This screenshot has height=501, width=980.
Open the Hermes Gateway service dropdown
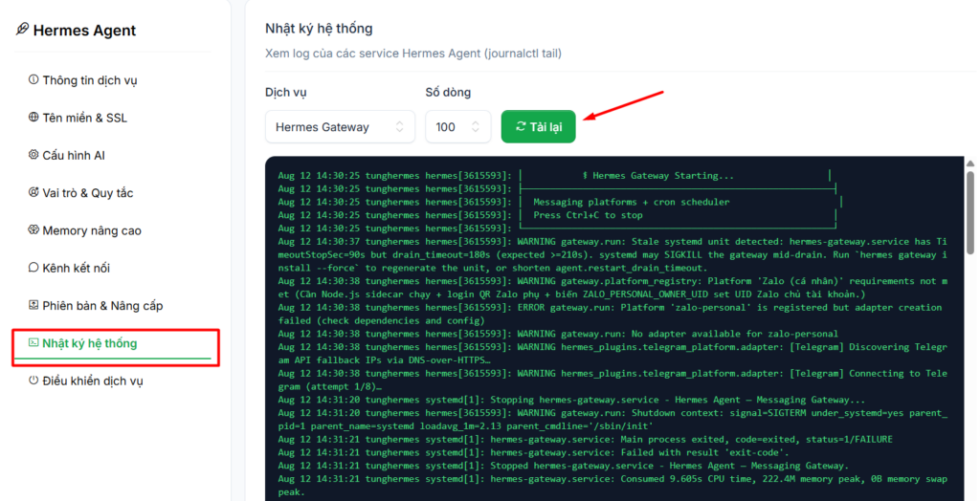(340, 127)
